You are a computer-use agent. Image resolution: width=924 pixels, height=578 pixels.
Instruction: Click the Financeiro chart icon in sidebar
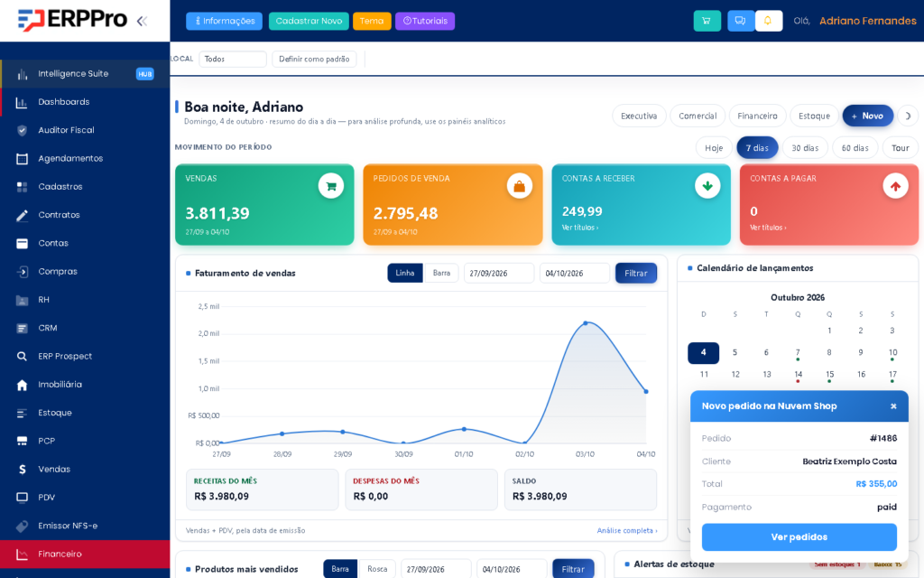coord(22,555)
